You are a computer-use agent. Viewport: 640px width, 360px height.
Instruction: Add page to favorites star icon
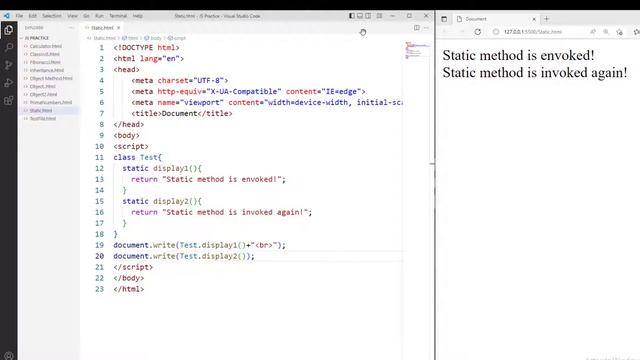tap(620, 32)
